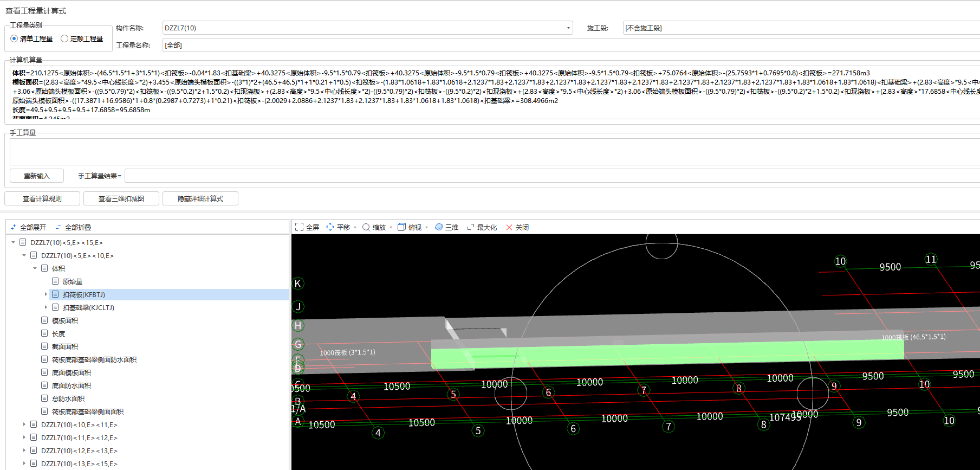Click 查看三维扣减图 button
The width and height of the screenshot is (980, 470).
121,198
